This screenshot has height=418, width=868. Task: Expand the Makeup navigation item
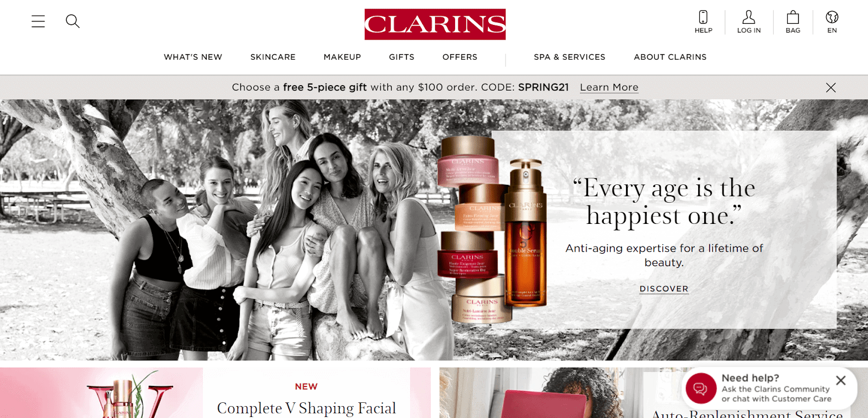[x=342, y=57]
